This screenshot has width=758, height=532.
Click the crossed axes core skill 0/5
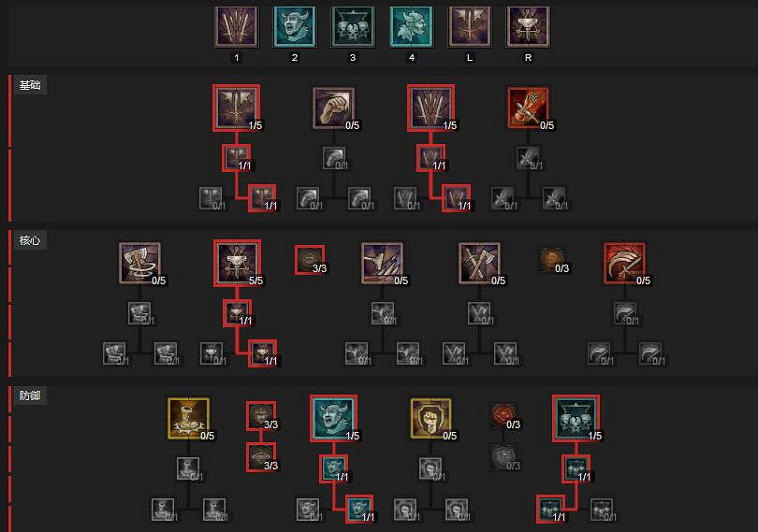pos(479,264)
